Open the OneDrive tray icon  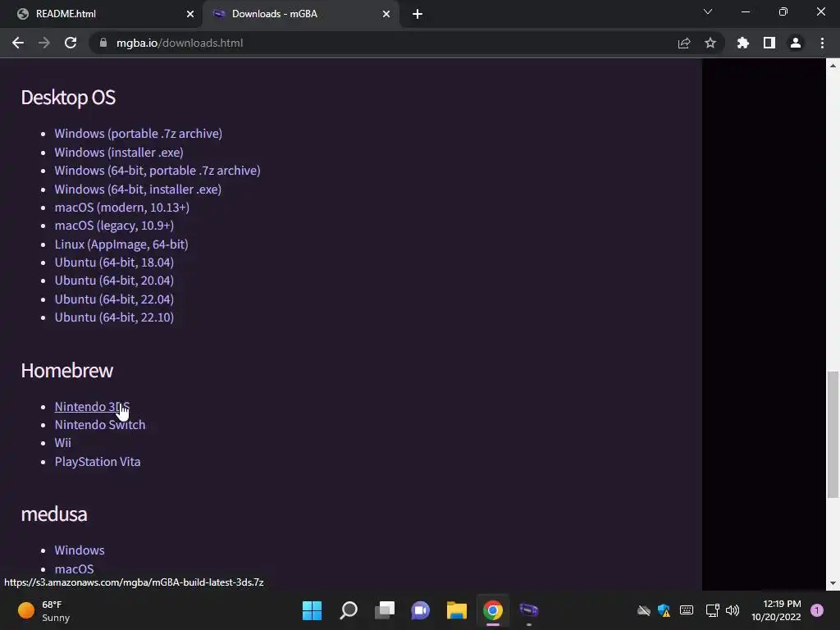pos(643,610)
